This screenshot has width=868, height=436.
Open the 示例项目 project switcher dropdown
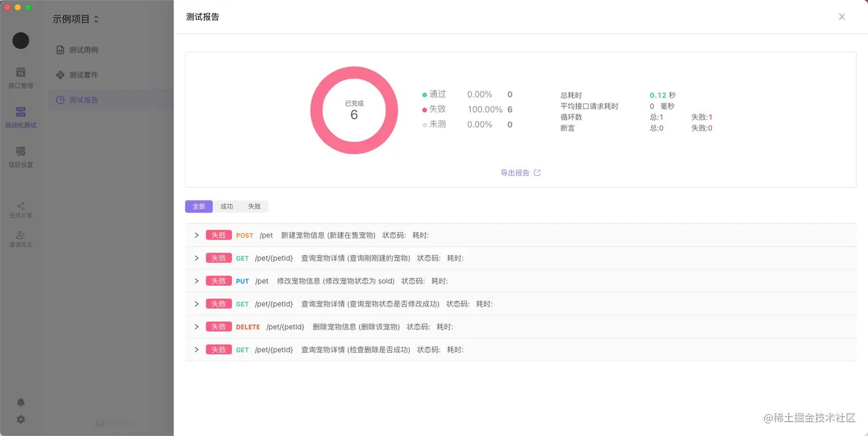coord(75,19)
